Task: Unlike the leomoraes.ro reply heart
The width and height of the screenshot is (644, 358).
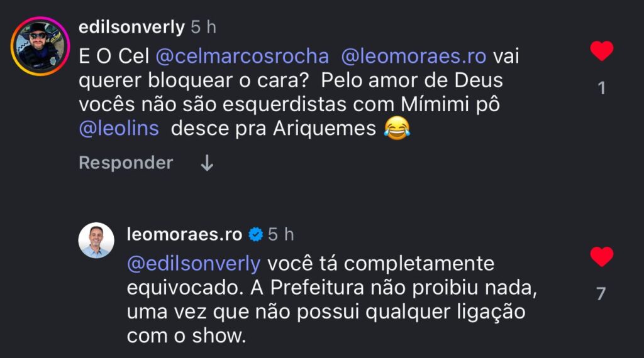Action: [x=601, y=257]
